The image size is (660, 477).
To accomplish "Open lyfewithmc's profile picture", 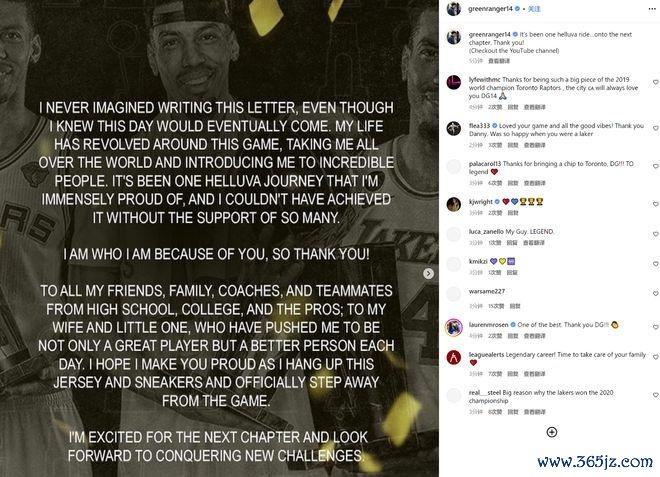I will click(x=454, y=82).
